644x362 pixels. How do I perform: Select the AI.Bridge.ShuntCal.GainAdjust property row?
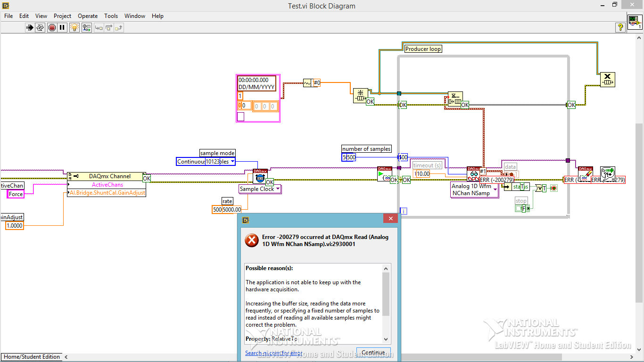pos(107,193)
